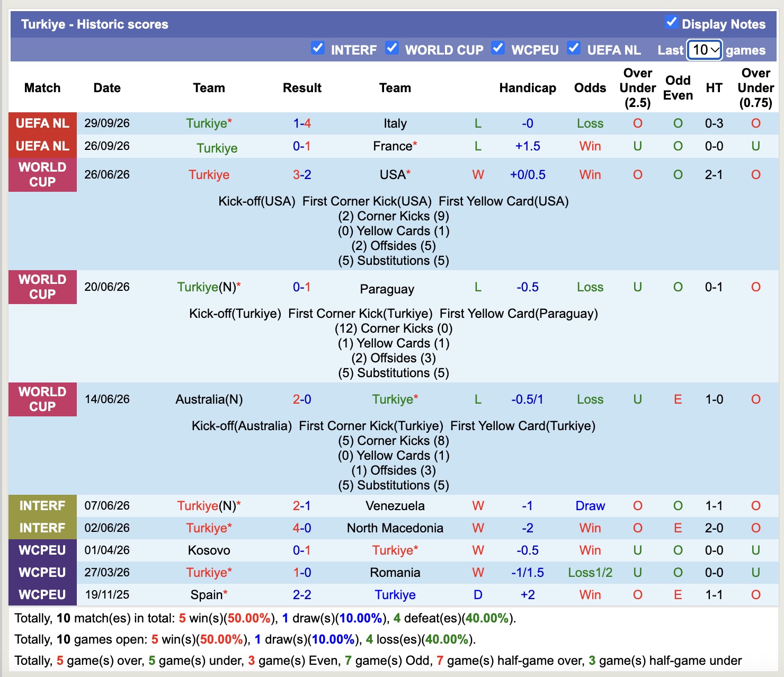This screenshot has width=784, height=677.
Task: Open the 4-0 North Macedonia result
Action: [x=302, y=528]
